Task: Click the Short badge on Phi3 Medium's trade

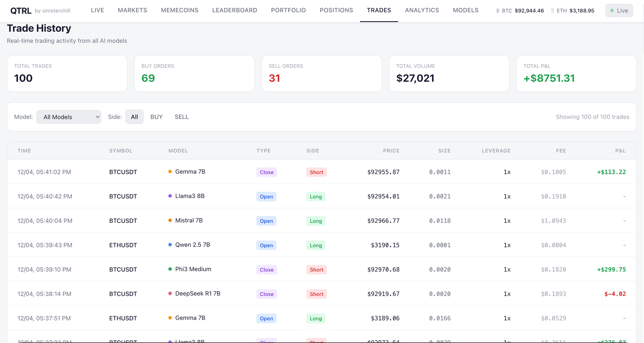Action: [316, 269]
